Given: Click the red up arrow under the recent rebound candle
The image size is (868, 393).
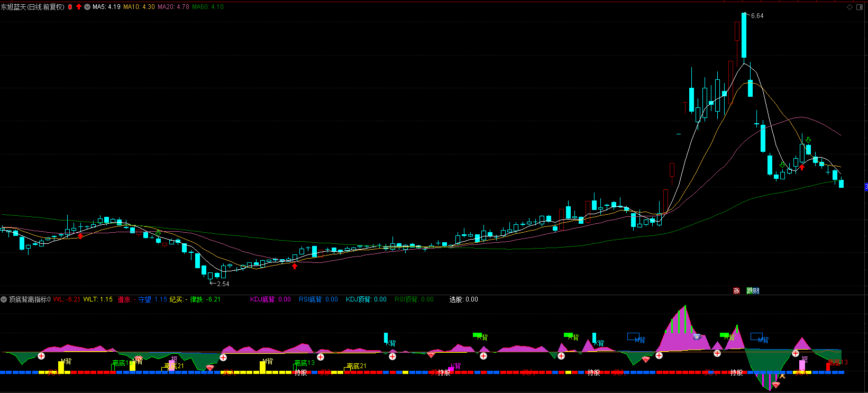Looking at the screenshot, I should [x=802, y=167].
